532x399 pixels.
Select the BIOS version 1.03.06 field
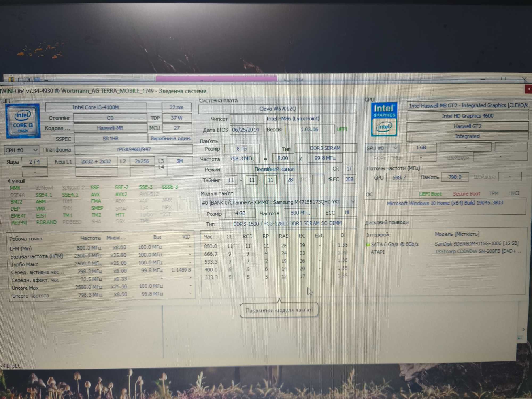click(x=309, y=130)
